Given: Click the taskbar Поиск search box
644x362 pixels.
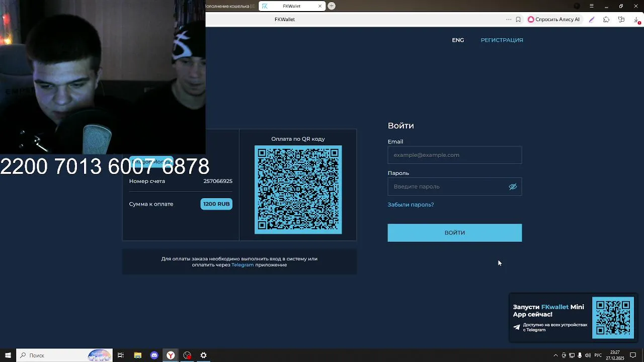Looking at the screenshot, I should (64, 355).
